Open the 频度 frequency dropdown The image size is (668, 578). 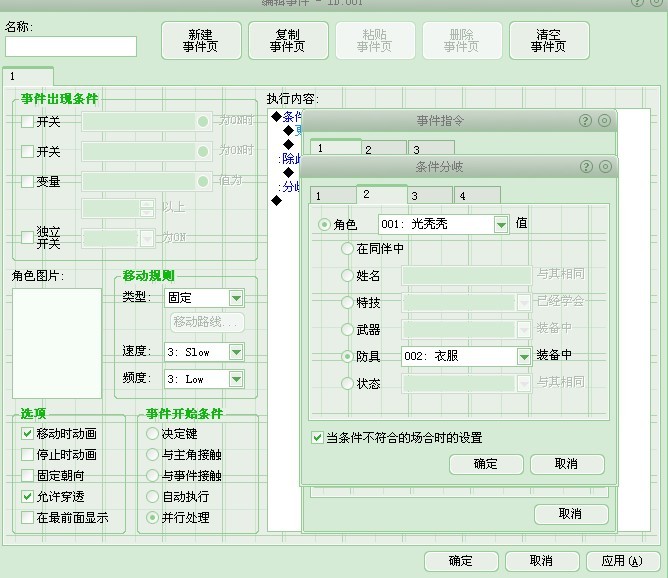(x=236, y=379)
